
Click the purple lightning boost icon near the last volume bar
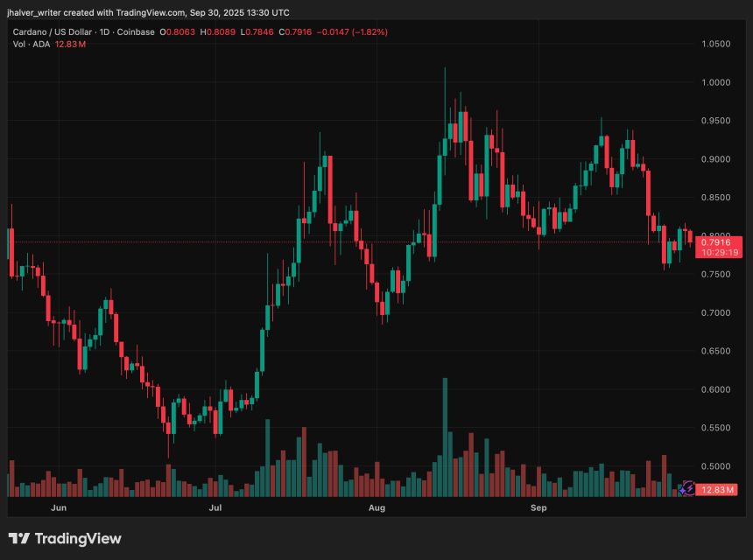click(x=688, y=489)
